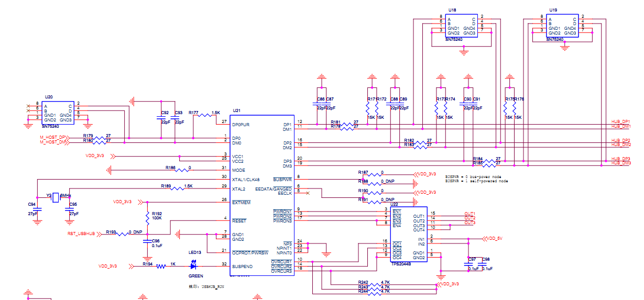
Task: Select the R180 resistor designator
Action: (x=88, y=140)
